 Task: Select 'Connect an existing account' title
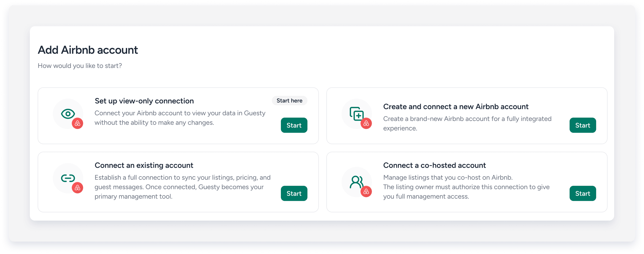144,165
